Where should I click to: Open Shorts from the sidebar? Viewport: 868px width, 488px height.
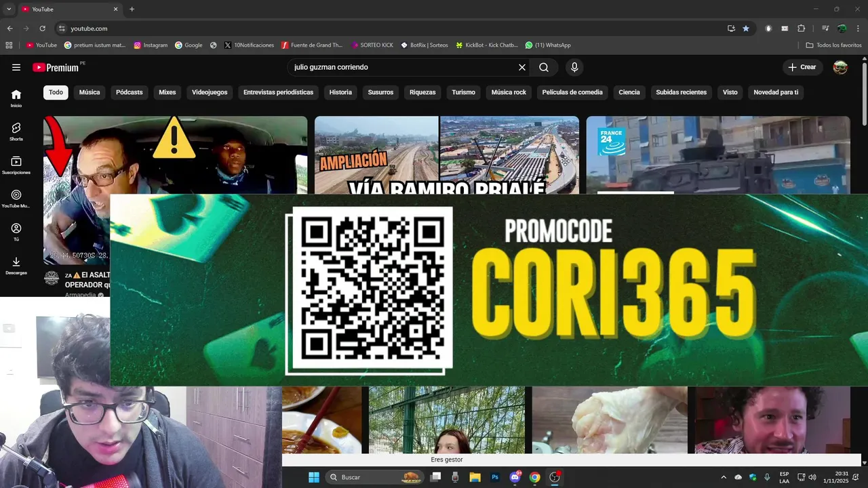16,132
